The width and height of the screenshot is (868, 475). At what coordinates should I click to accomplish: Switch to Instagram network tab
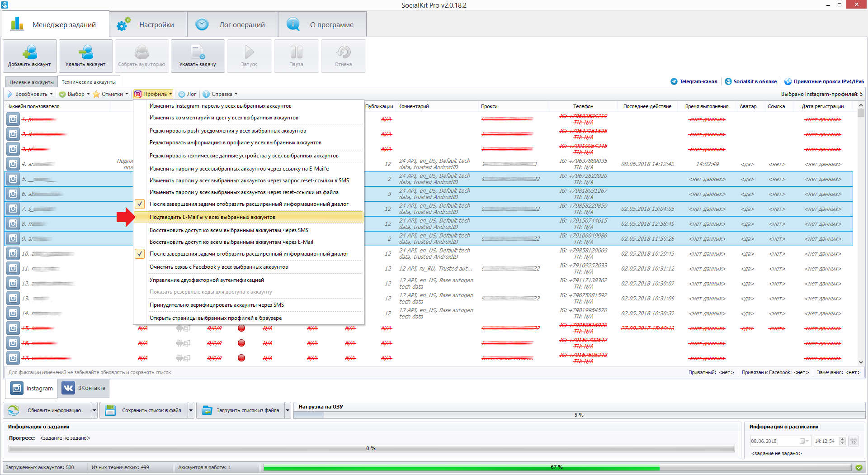(x=31, y=388)
